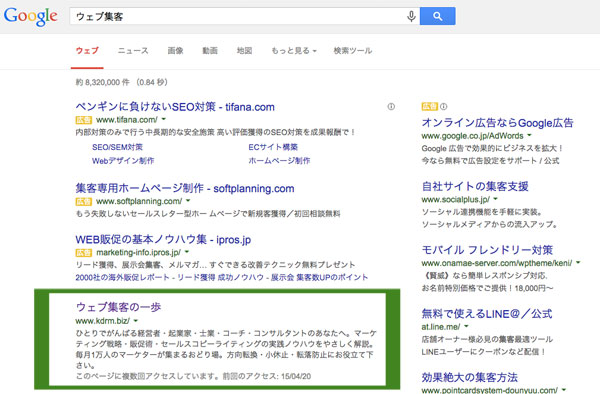Click the 広告 badge beside www.softplanning.com/

click(x=83, y=202)
